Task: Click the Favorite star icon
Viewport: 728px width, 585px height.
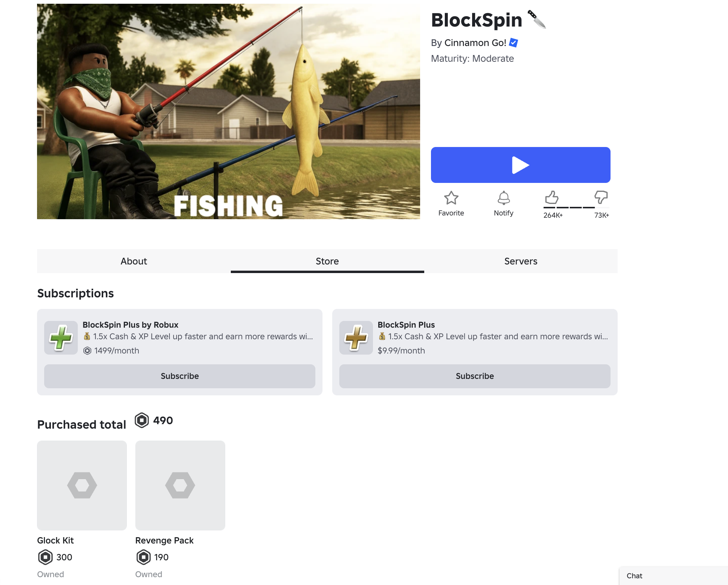Action: [x=451, y=198]
